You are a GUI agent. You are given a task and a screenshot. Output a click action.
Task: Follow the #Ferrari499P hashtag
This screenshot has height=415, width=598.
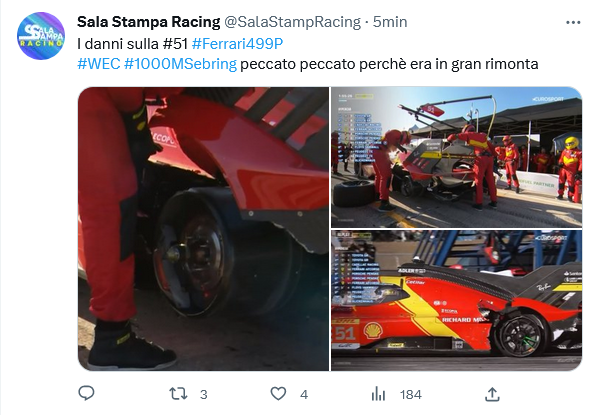(237, 44)
